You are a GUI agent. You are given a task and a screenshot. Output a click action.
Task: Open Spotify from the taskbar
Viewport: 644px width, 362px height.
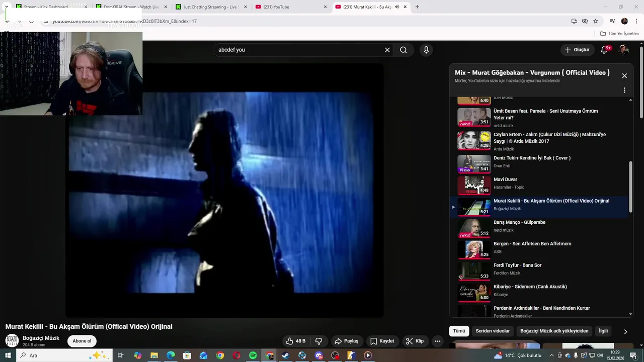(253, 355)
